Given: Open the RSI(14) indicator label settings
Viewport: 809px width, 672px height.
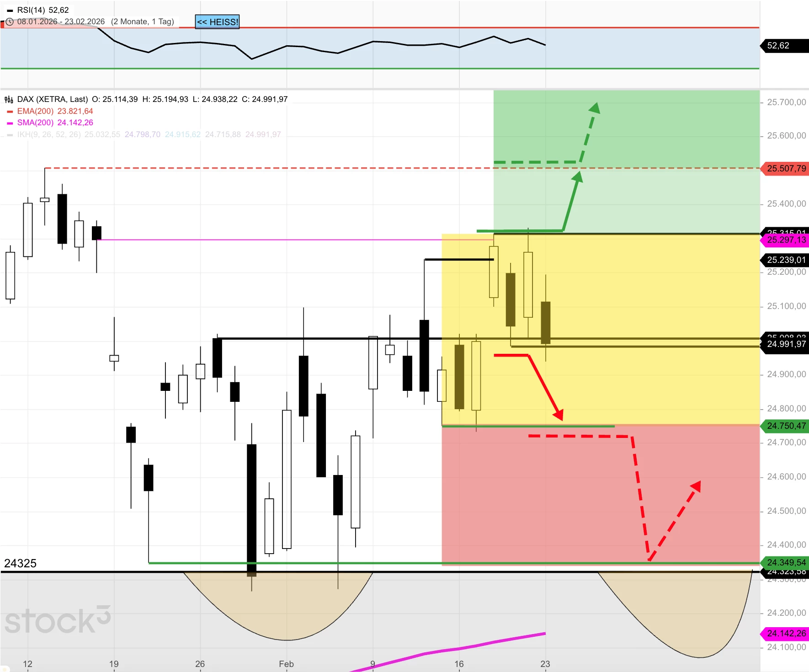Looking at the screenshot, I should pyautogui.click(x=43, y=11).
